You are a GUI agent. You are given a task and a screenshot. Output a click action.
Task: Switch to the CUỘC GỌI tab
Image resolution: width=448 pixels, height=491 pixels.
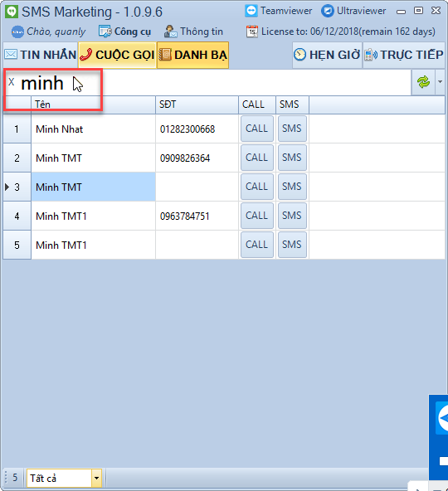118,55
